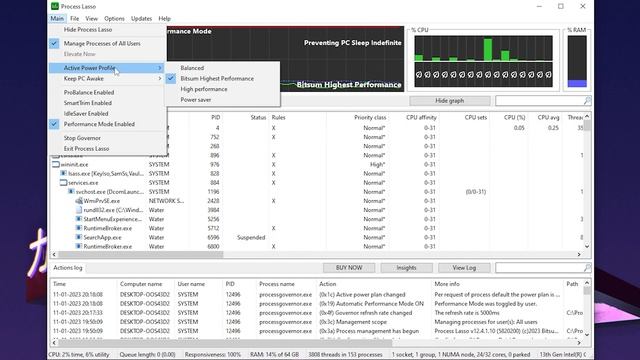640x360 pixels.
Task: Open the Options menu
Action: (114, 18)
